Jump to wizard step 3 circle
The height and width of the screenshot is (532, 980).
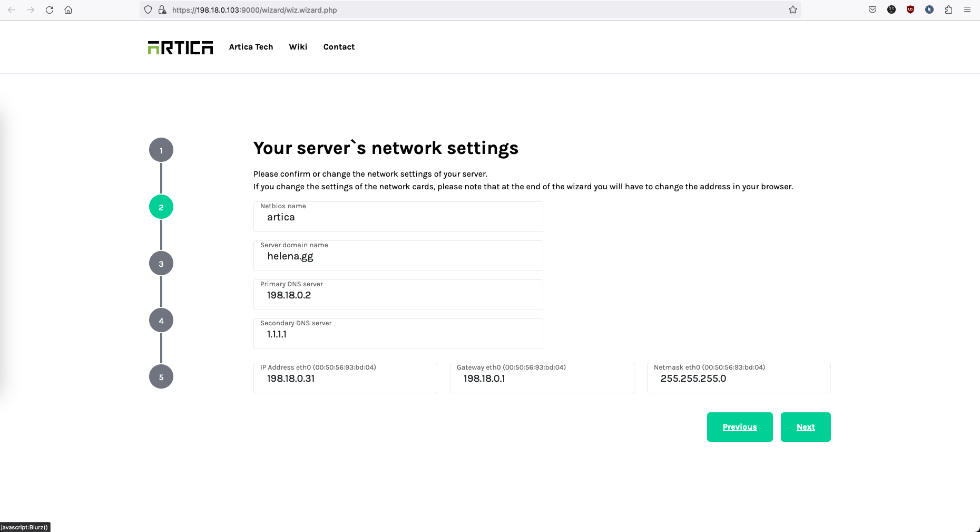pos(161,264)
